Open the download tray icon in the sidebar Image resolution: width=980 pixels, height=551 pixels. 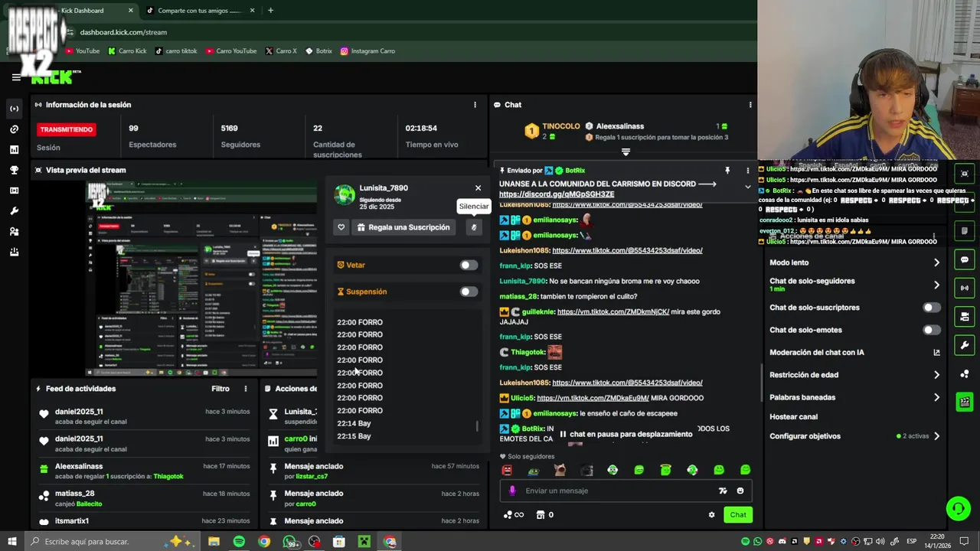click(x=14, y=252)
